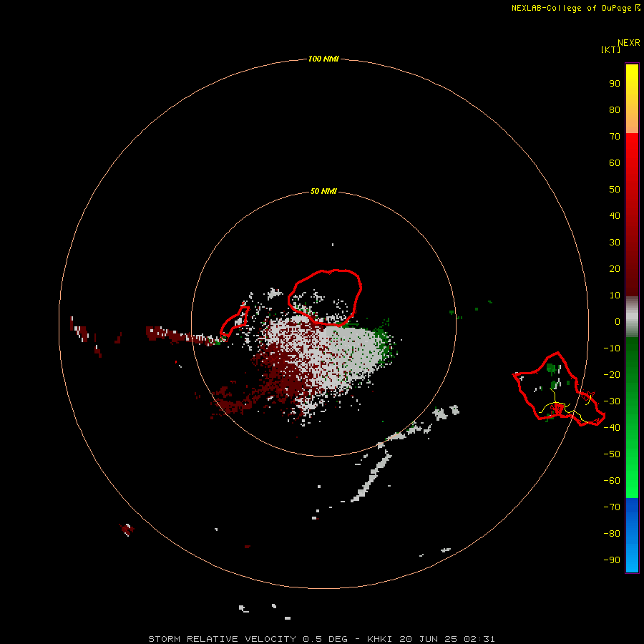Click the NEXLAB-College of DuPage label
This screenshot has height=644, width=644.
click(571, 8)
